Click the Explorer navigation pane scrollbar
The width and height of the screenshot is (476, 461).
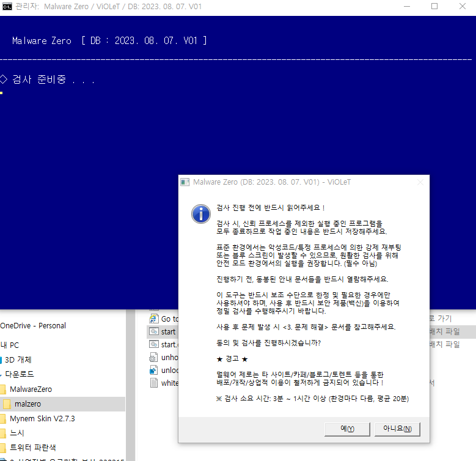point(131,385)
